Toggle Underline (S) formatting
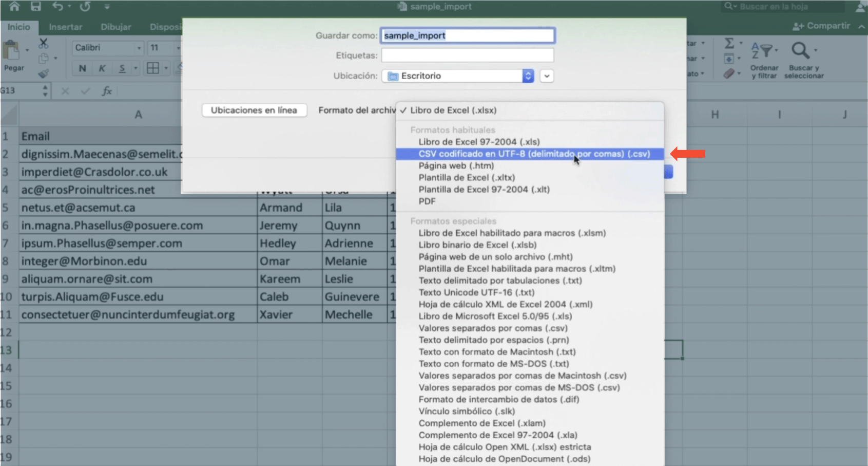 (x=122, y=68)
